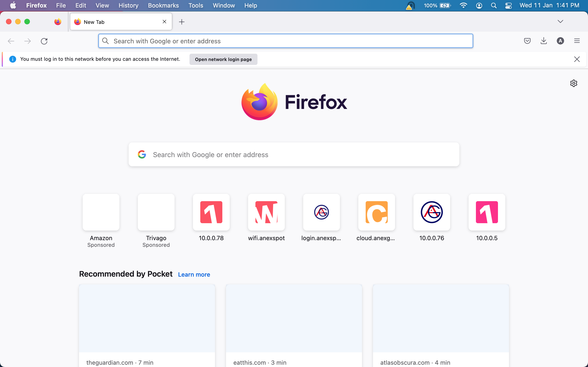This screenshot has width=588, height=367.
Task: Dismiss the network login notification bar
Action: [x=577, y=59]
